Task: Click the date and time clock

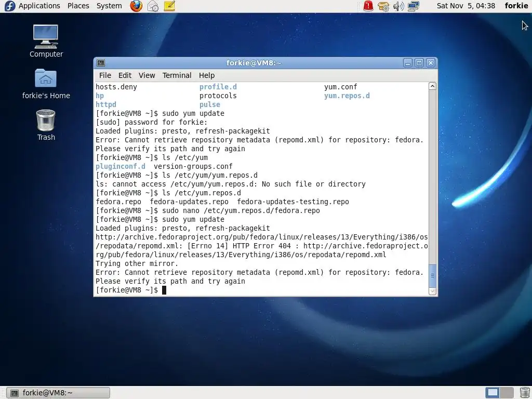Action: tap(465, 6)
